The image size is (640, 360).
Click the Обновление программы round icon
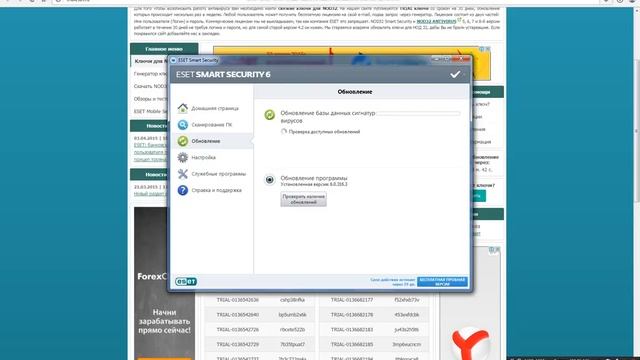pyautogui.click(x=269, y=179)
